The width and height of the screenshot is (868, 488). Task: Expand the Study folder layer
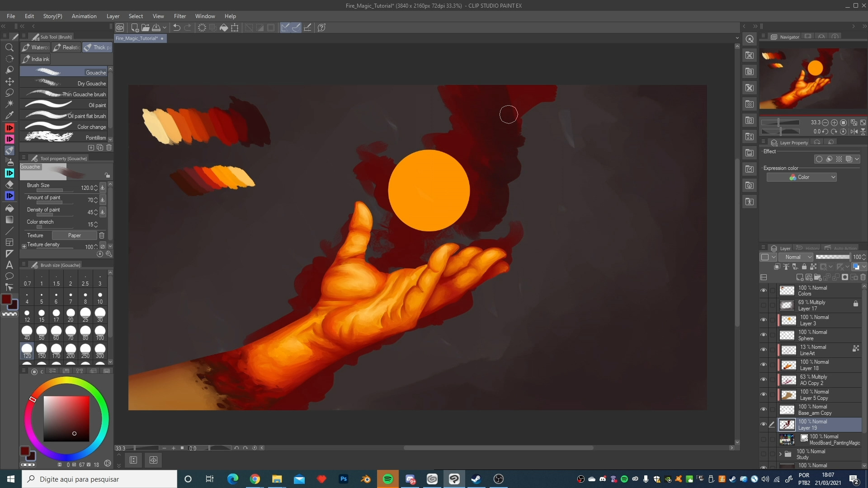click(x=780, y=454)
